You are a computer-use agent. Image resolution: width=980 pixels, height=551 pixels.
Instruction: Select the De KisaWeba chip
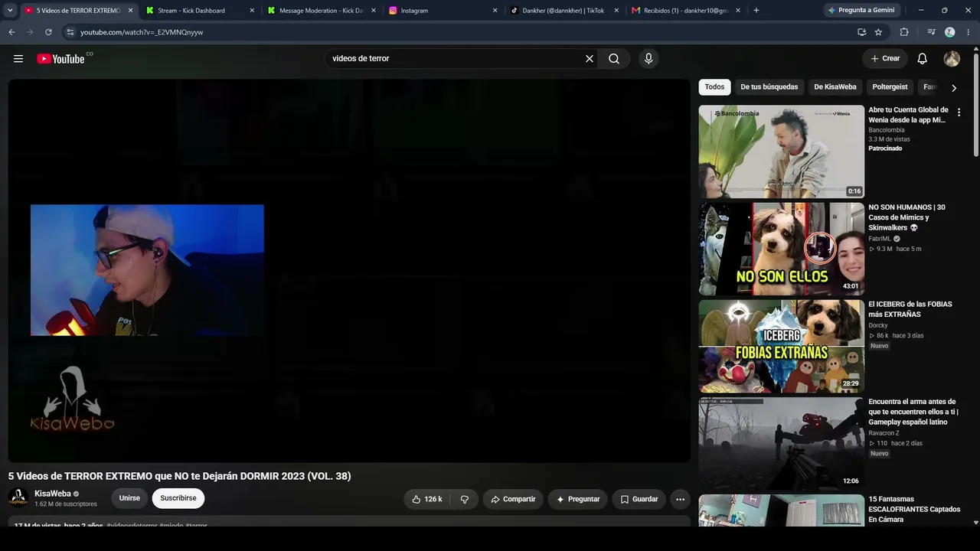pyautogui.click(x=835, y=87)
